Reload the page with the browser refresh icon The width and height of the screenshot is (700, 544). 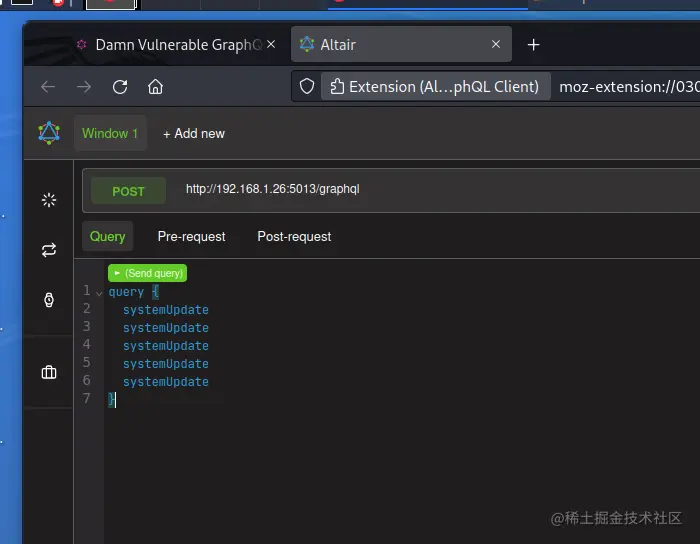click(x=120, y=87)
